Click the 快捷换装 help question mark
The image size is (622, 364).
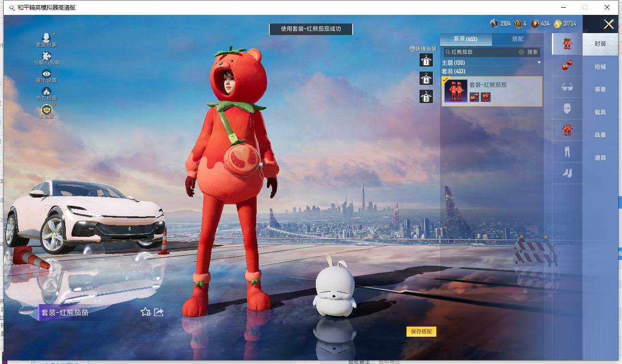pyautogui.click(x=412, y=49)
